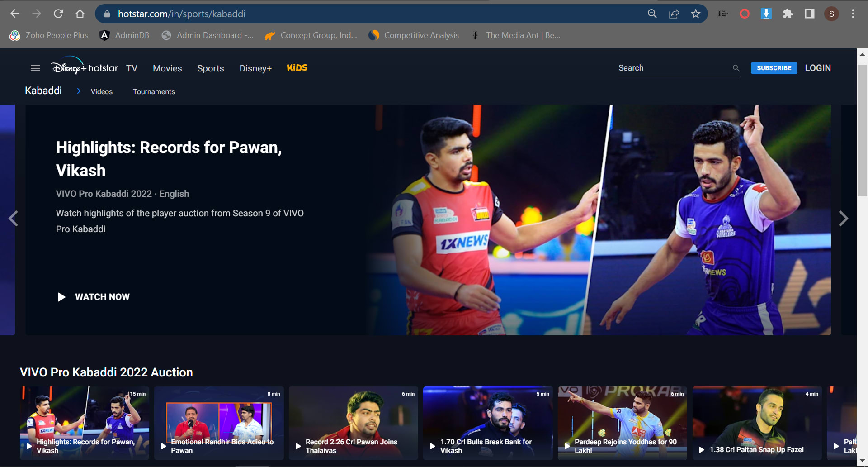Open Zoho People Plus bookmark

pos(49,35)
